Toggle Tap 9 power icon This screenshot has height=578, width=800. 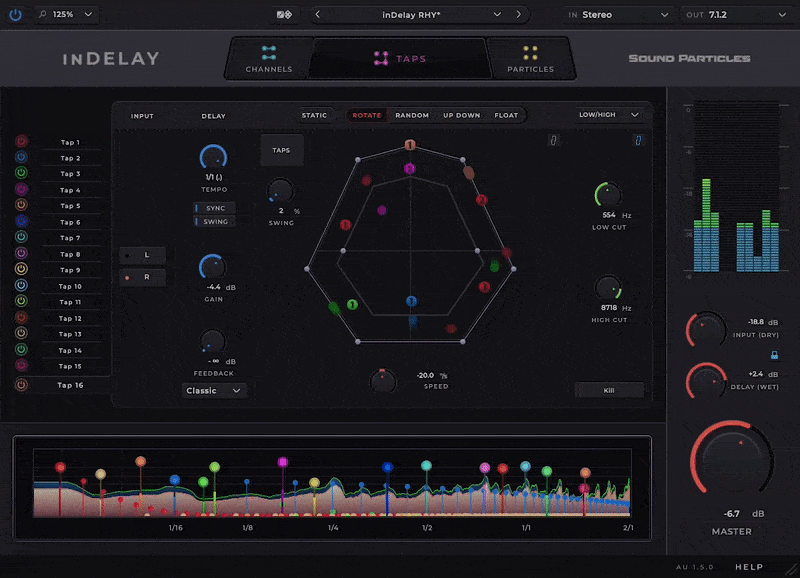21,269
